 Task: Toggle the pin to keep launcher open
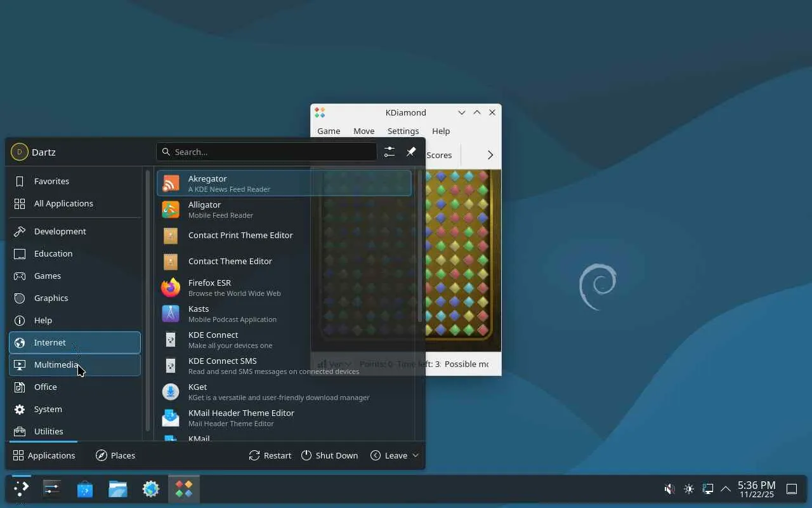coord(411,152)
